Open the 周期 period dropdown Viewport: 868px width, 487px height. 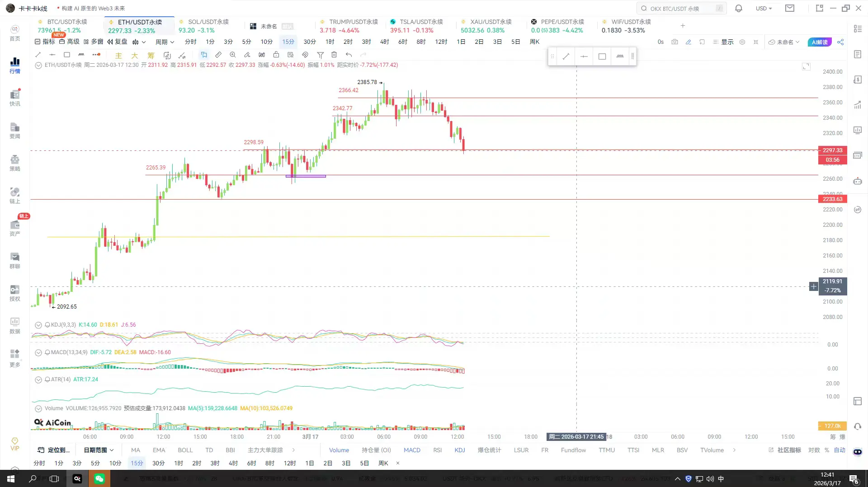coord(165,42)
